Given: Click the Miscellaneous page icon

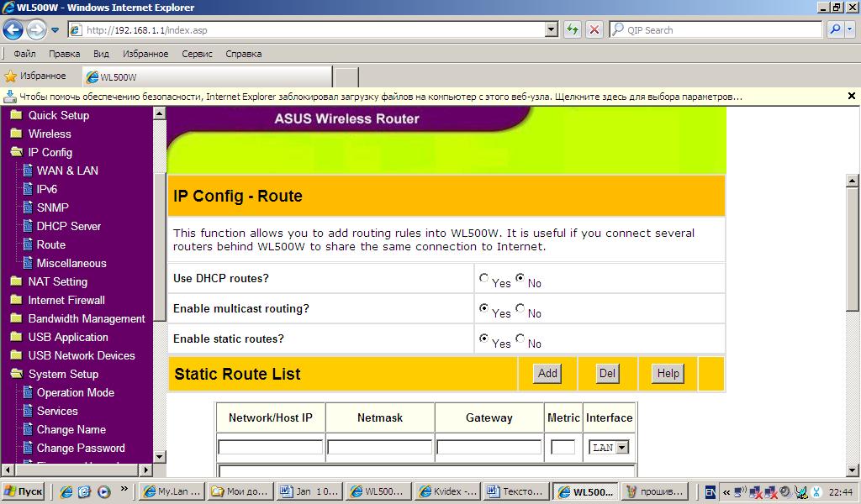Looking at the screenshot, I should [28, 263].
